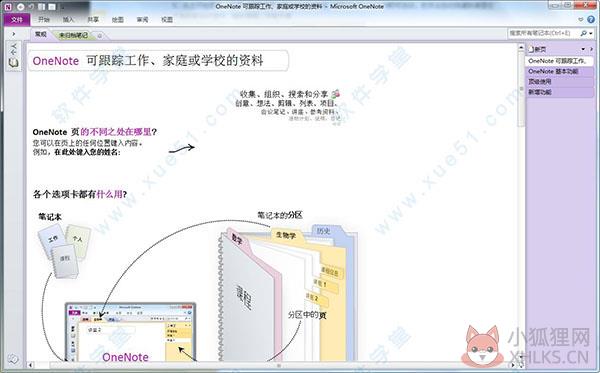Click the horizontal scrollbar left arrow
The width and height of the screenshot is (600, 373).
pyautogui.click(x=31, y=365)
